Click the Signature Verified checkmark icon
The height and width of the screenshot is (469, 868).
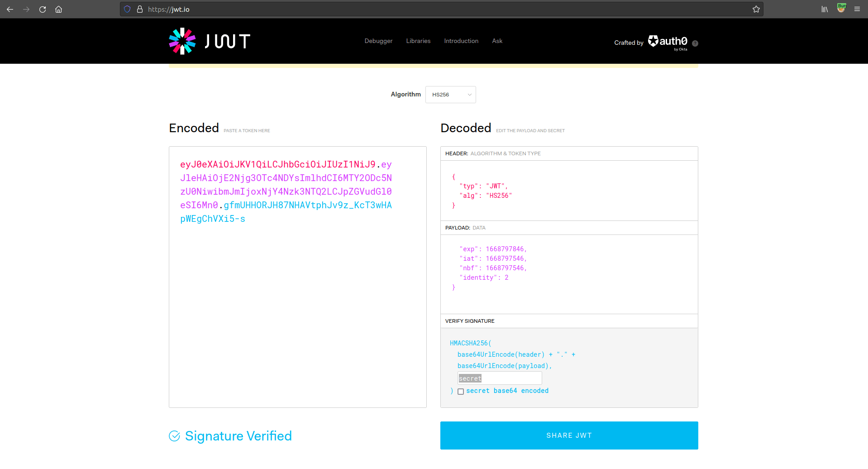coord(175,436)
